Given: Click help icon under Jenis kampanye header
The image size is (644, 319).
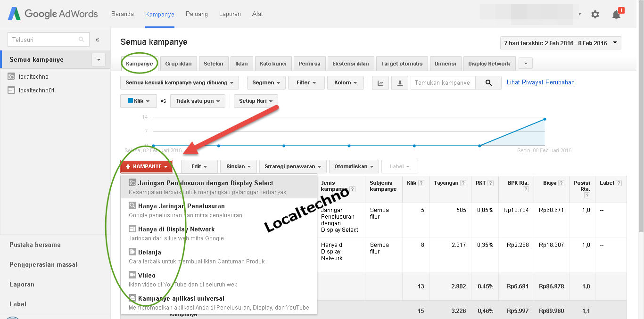Looking at the screenshot, I should [353, 189].
